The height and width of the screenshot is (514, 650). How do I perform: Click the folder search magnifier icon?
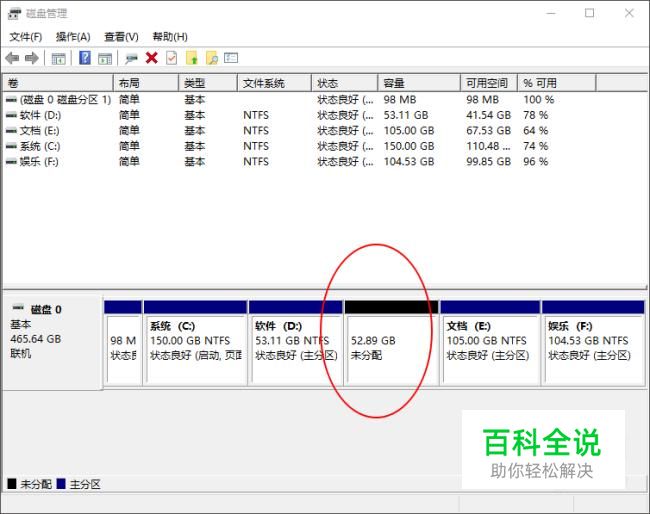coord(211,58)
